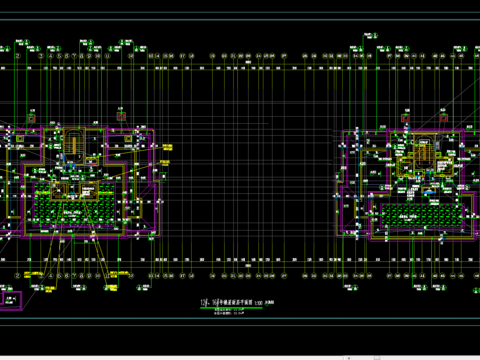Select the green hatched roof area in right plan
This screenshot has height=360, width=480.
click(x=422, y=216)
